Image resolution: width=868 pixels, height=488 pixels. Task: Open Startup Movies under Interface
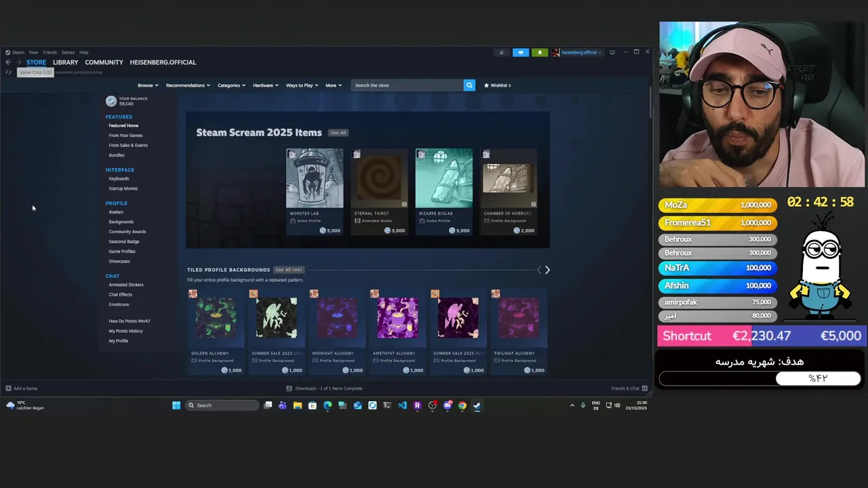coord(123,188)
